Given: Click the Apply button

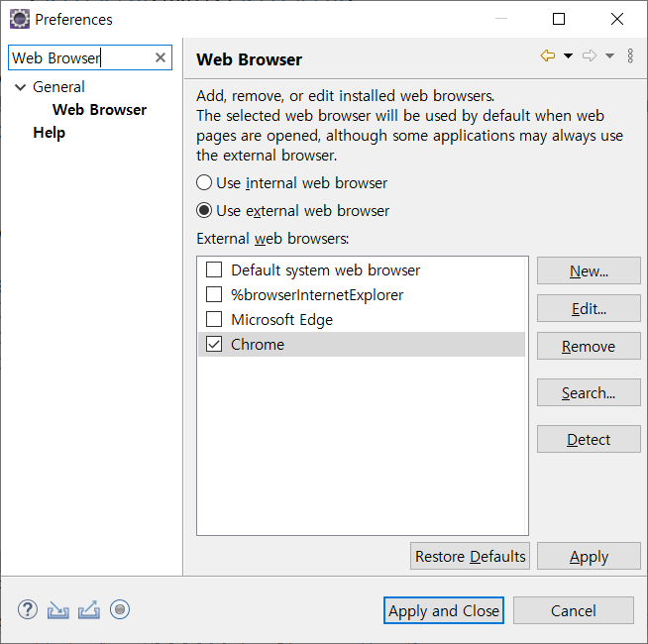Looking at the screenshot, I should 589,557.
